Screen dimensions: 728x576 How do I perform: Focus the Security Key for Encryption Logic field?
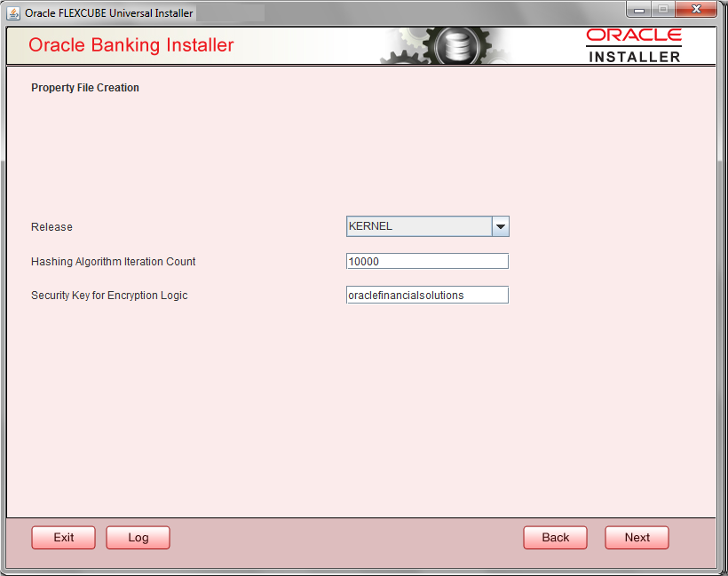click(427, 296)
